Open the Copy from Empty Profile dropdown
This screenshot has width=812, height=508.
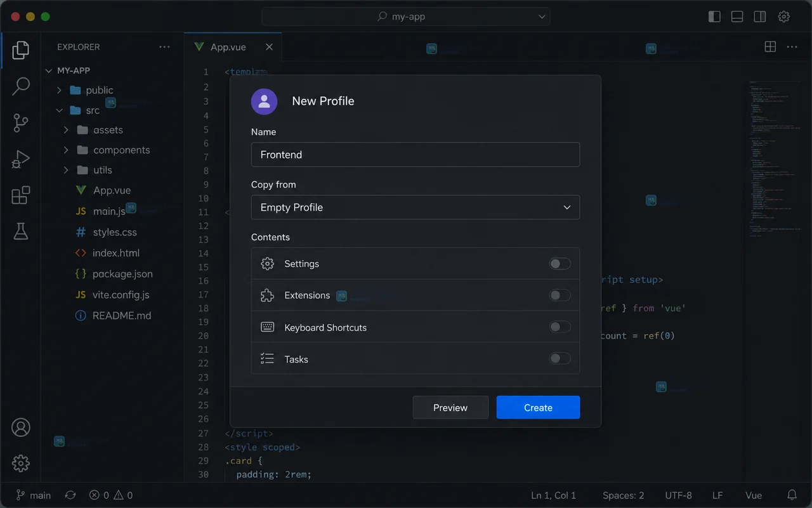(416, 207)
